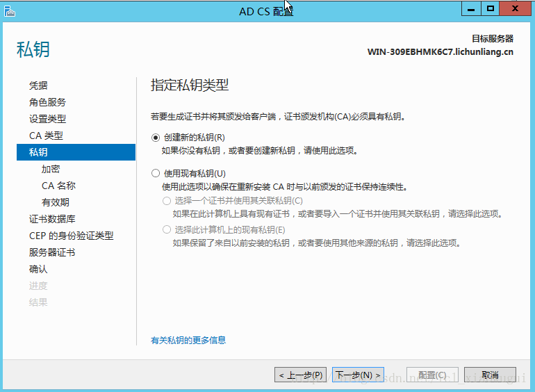The height and width of the screenshot is (392, 535).
Task: Click the greyed '进度' sidebar step
Action: tap(38, 286)
